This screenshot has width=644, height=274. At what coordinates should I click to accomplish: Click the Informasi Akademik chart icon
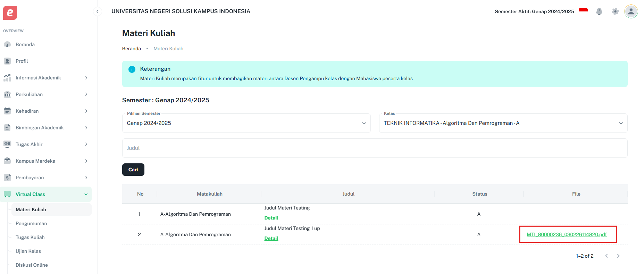7,78
